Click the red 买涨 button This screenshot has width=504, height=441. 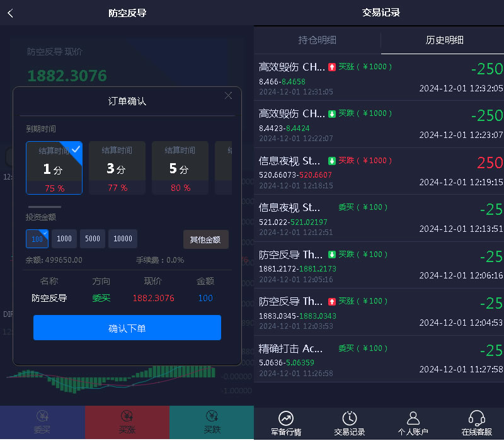[127, 422]
